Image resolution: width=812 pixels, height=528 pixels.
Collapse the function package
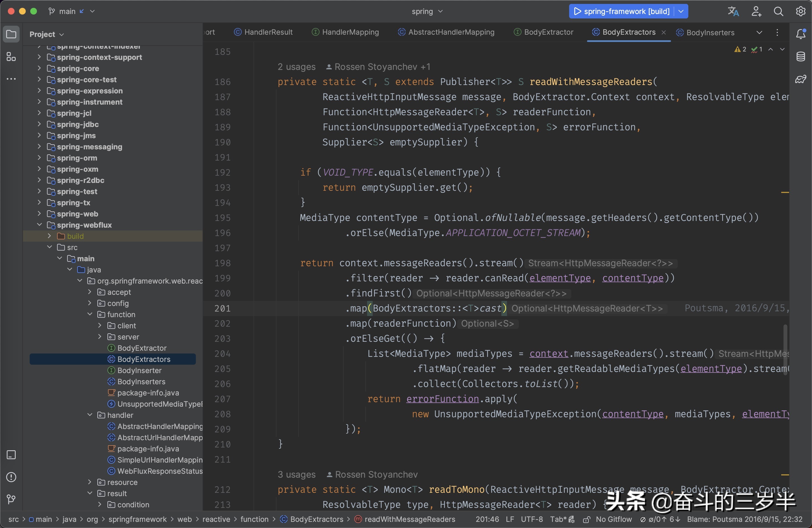tap(90, 314)
